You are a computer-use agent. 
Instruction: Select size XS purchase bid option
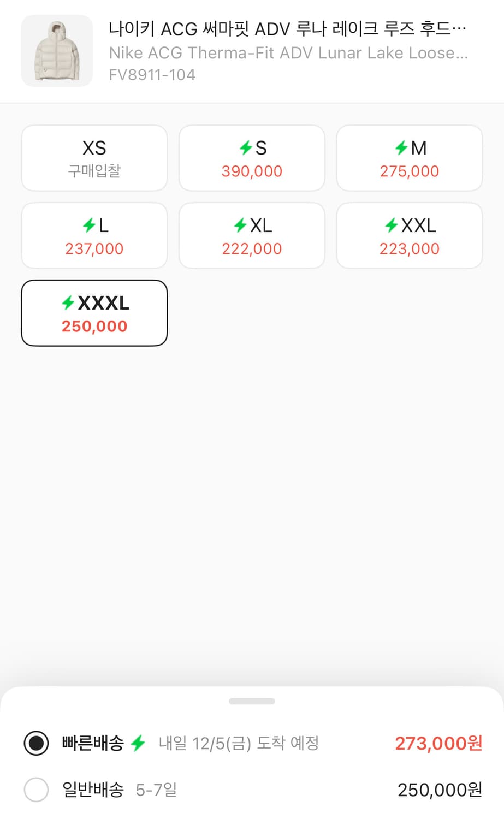[94, 158]
